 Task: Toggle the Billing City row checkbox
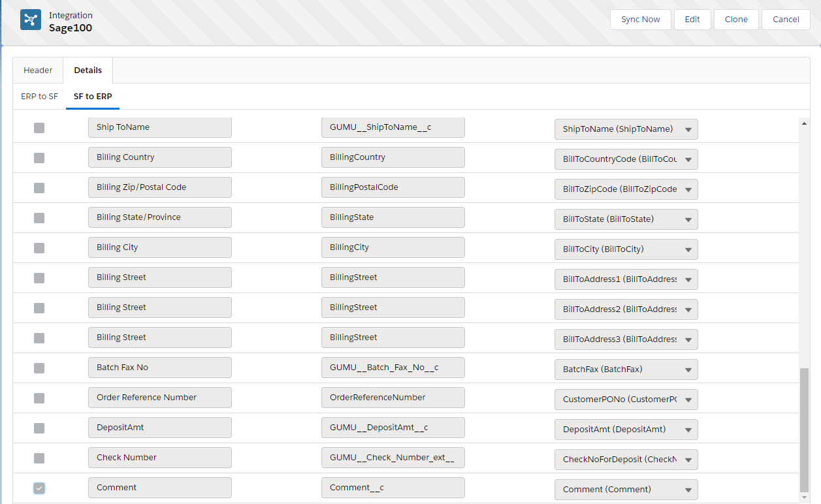[x=39, y=248]
